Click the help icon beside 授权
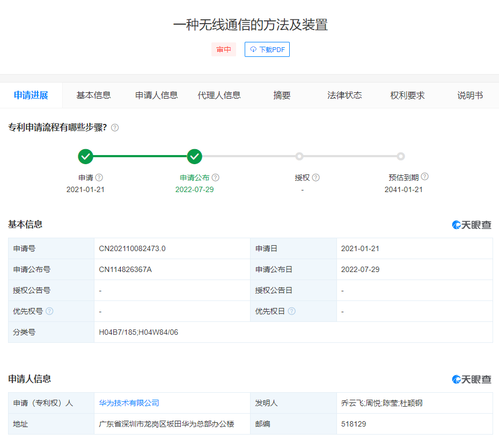The width and height of the screenshot is (499, 448). click(x=316, y=178)
